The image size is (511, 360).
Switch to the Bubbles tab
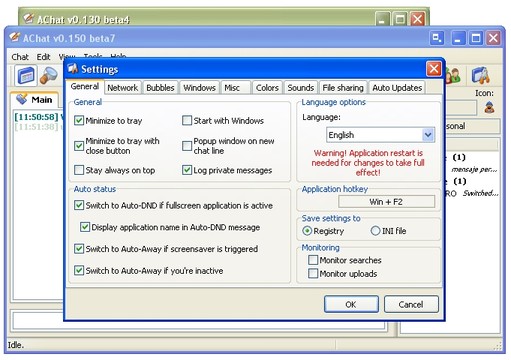coord(160,88)
